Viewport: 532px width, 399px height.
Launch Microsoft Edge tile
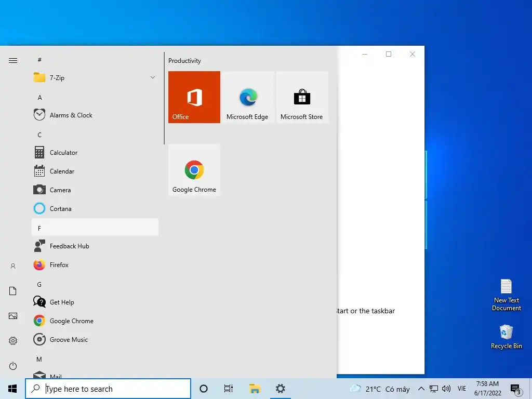[247, 97]
